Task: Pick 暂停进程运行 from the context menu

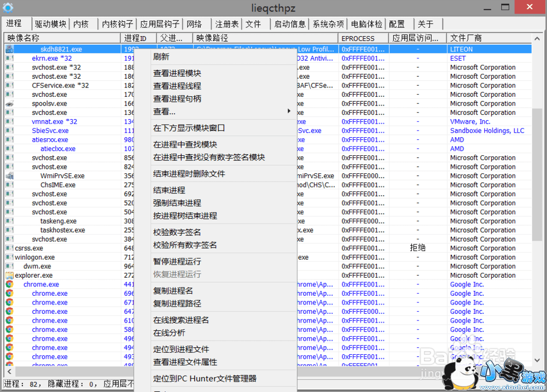Action: tap(177, 261)
